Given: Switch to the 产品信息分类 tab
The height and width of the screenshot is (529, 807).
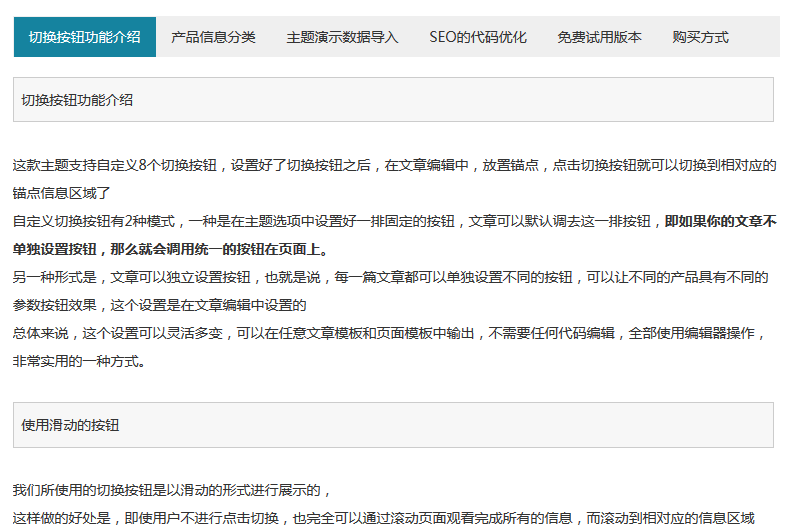Looking at the screenshot, I should [213, 37].
